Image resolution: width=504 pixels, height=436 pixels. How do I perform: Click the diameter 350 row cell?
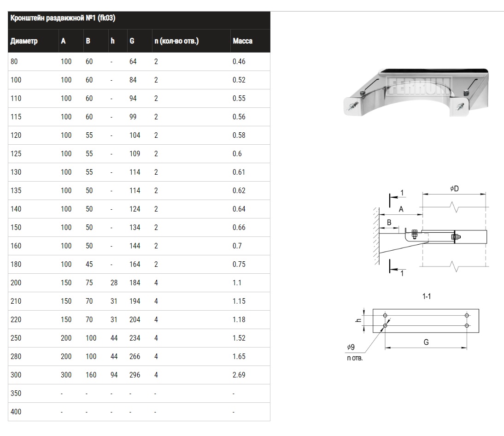[x=16, y=393]
